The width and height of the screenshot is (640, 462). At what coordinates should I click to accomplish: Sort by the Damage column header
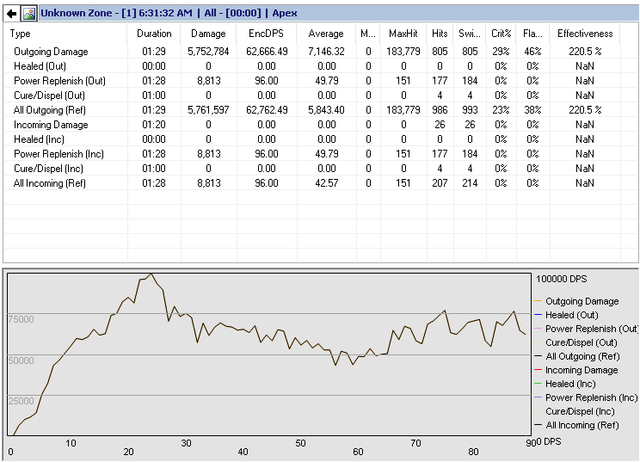pyautogui.click(x=208, y=33)
